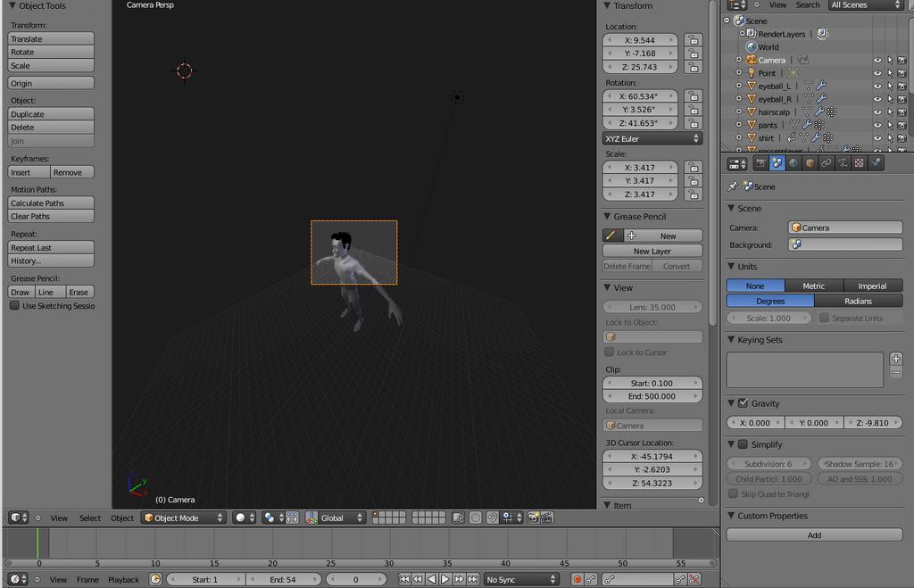The width and height of the screenshot is (914, 588).
Task: Click the grease pencil icon beside New
Action: pos(611,236)
